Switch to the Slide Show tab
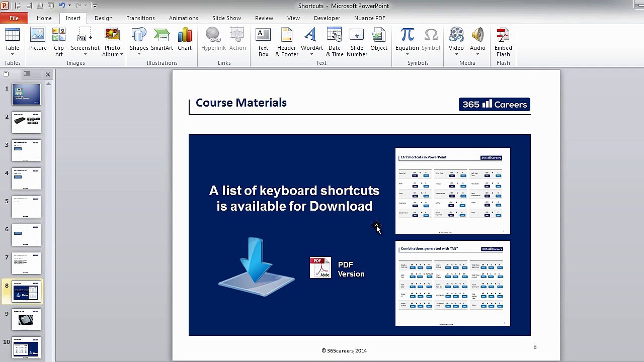This screenshot has width=644, height=362. (226, 18)
